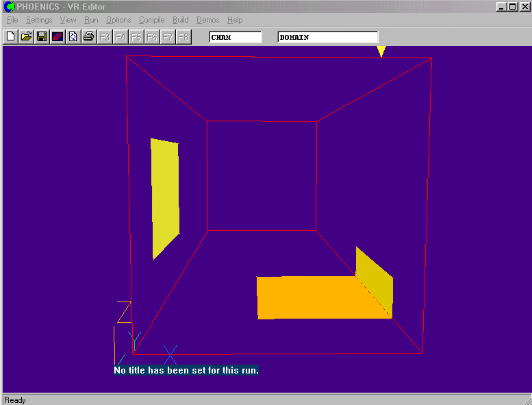The image size is (532, 405).
Task: Click the F5 toolbar button
Action: tap(136, 37)
